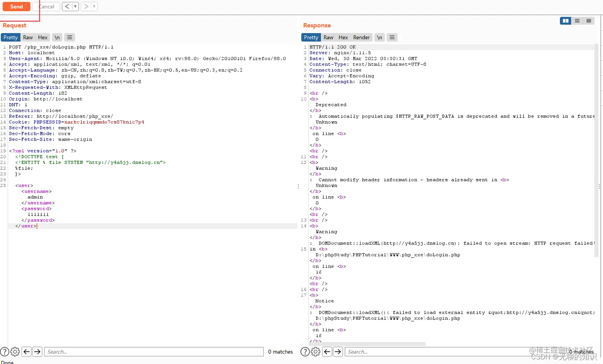603x364 pixels.
Task: Open Request search help icon
Action: click(4, 352)
